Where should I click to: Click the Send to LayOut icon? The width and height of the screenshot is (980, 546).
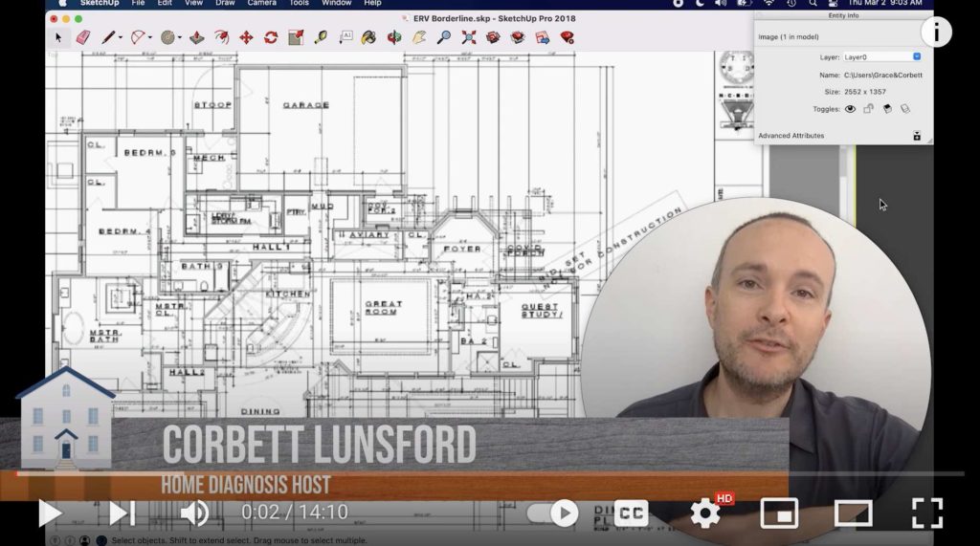[x=543, y=37]
